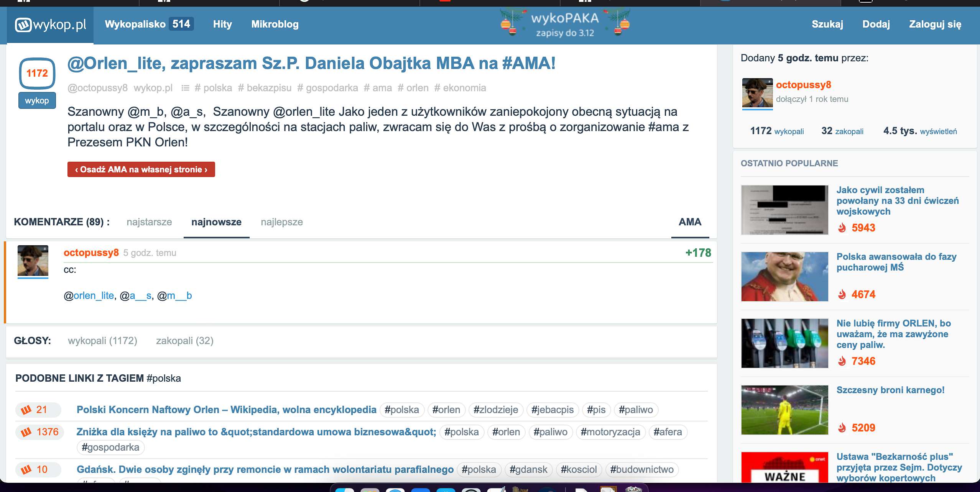Click the +178 comment score
The width and height of the screenshot is (980, 492).
pos(698,253)
